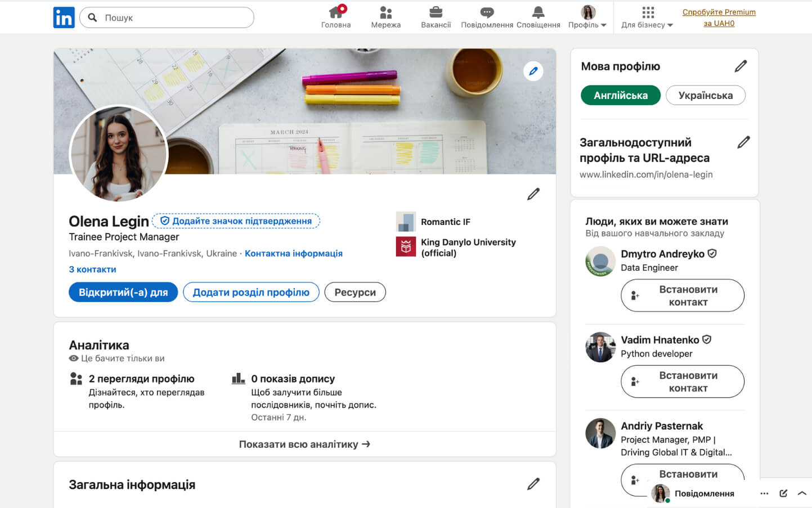This screenshot has height=508, width=812.
Task: Click Olena Legin's profile photo
Action: [119, 154]
